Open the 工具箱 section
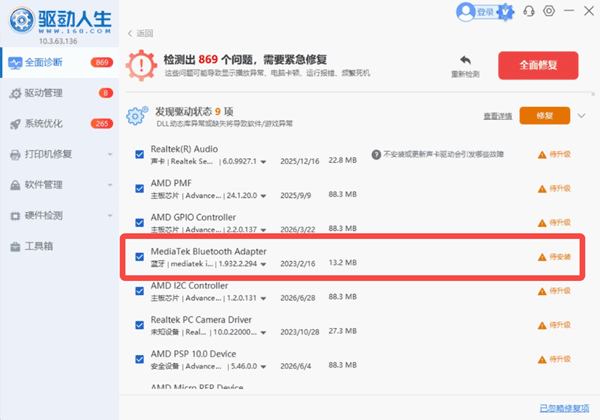 tap(60, 246)
